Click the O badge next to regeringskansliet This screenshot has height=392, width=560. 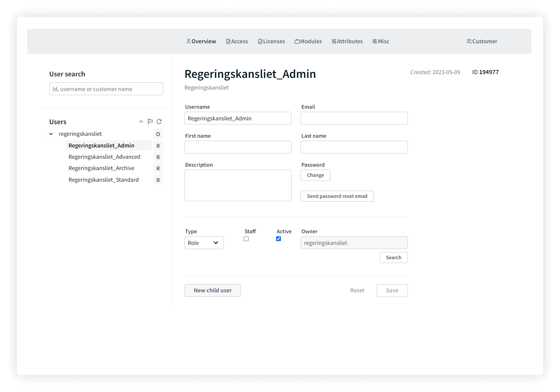click(x=158, y=134)
